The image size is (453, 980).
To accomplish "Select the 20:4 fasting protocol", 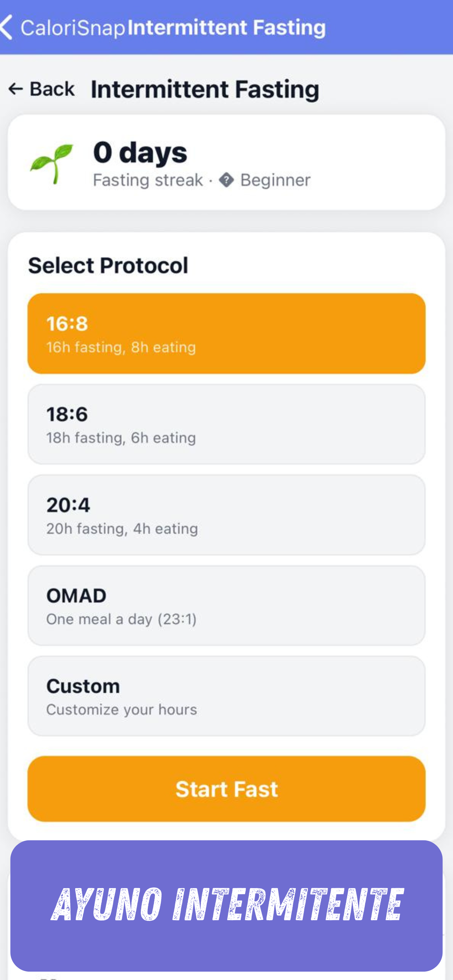I will click(x=226, y=515).
